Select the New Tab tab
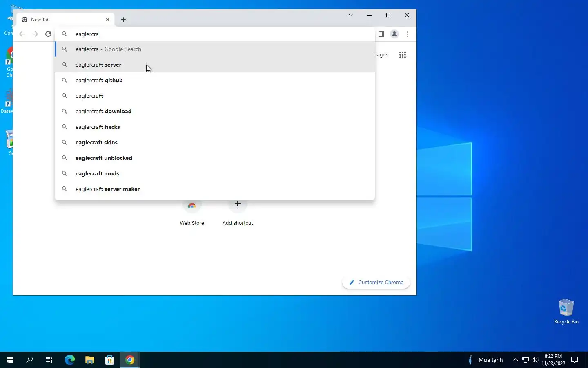 tap(65, 20)
